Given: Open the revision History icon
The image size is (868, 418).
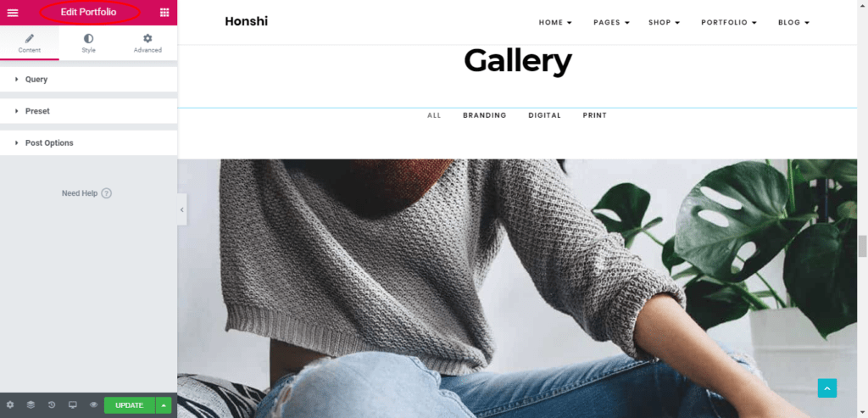Looking at the screenshot, I should pyautogui.click(x=52, y=404).
